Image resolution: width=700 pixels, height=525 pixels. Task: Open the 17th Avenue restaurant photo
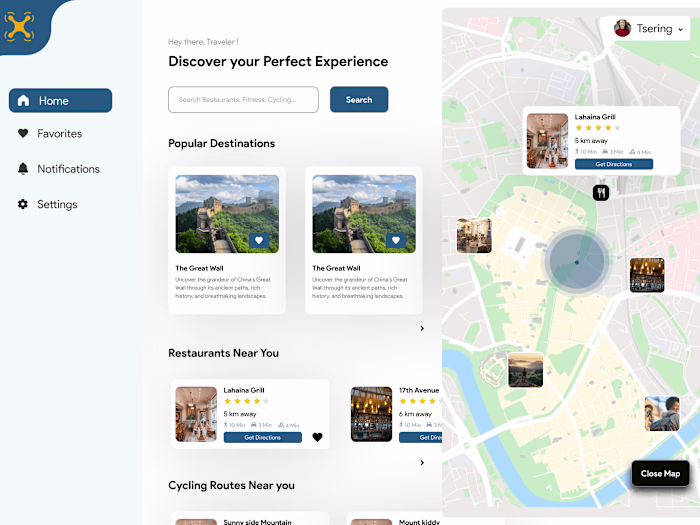371,414
